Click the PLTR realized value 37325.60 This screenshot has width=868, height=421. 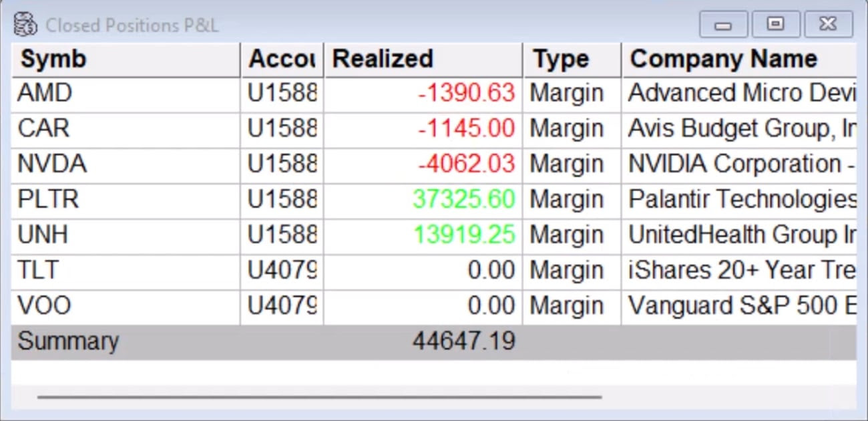(x=463, y=199)
